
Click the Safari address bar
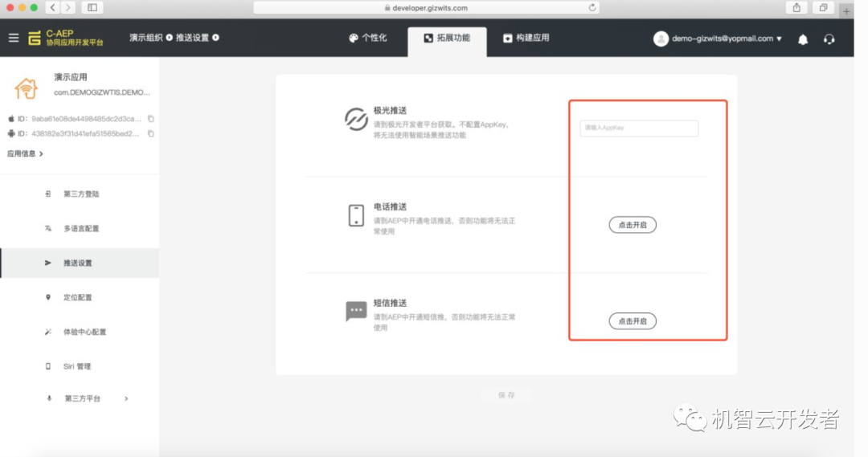point(426,8)
